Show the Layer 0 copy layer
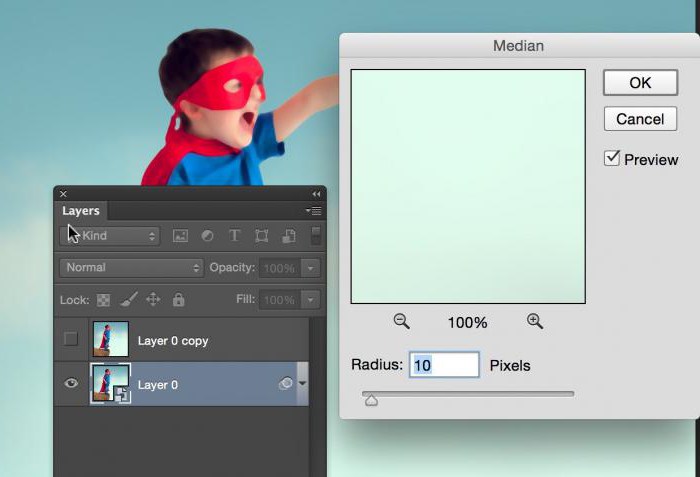 (x=71, y=339)
